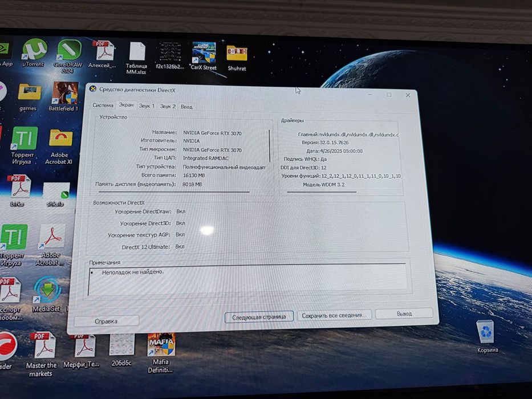Click Сохранить все сведения button

coord(334,315)
